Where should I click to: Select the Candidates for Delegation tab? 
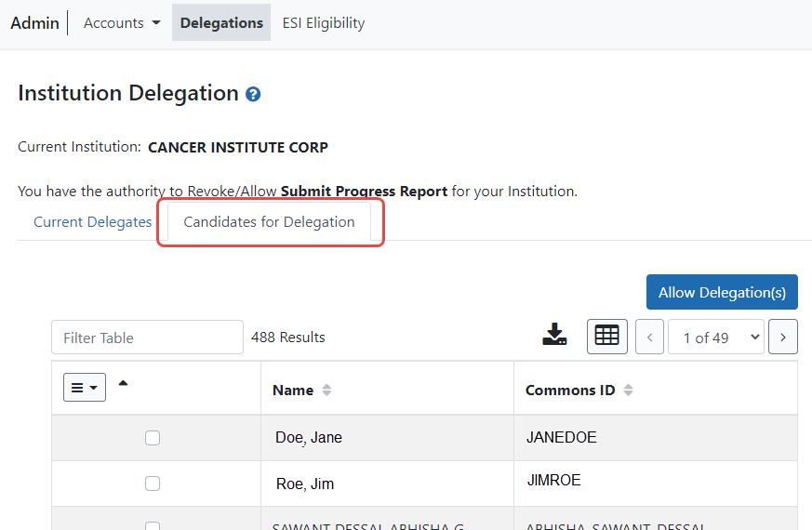[x=269, y=222]
